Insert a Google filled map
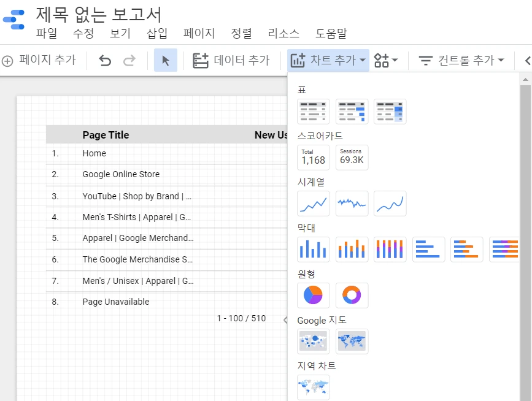This screenshot has width=532, height=401. [x=352, y=342]
